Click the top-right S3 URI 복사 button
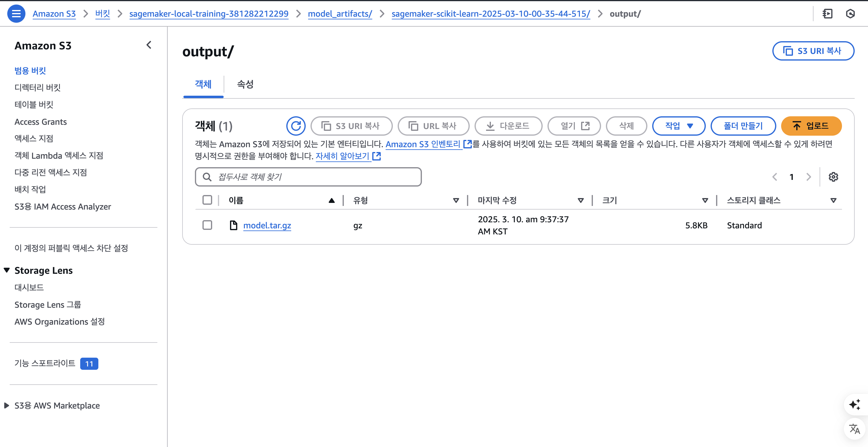This screenshot has height=447, width=868. 813,51
